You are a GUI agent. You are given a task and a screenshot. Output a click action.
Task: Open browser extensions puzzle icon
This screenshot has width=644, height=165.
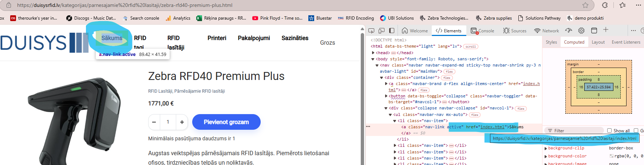[605, 5]
